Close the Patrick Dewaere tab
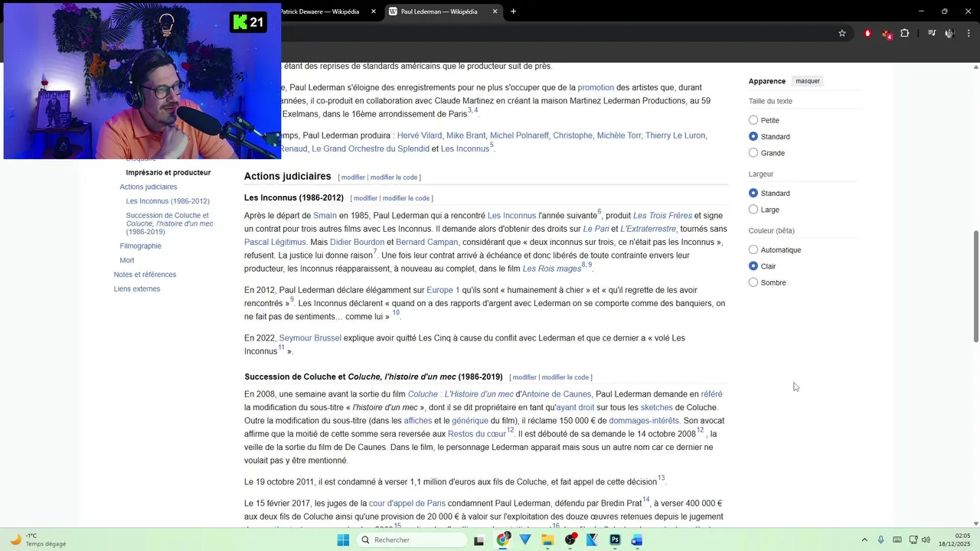The width and height of the screenshot is (980, 551). pos(374,11)
